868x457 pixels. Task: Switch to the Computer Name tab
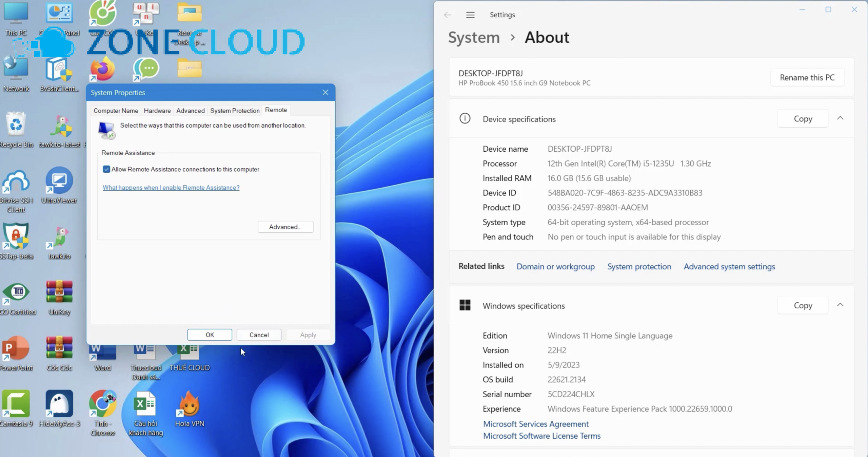116,111
